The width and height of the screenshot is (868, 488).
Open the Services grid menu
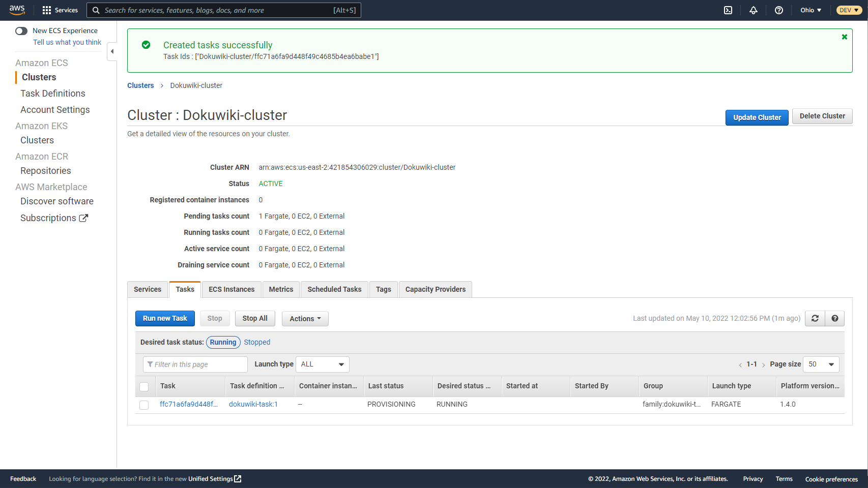(x=60, y=10)
